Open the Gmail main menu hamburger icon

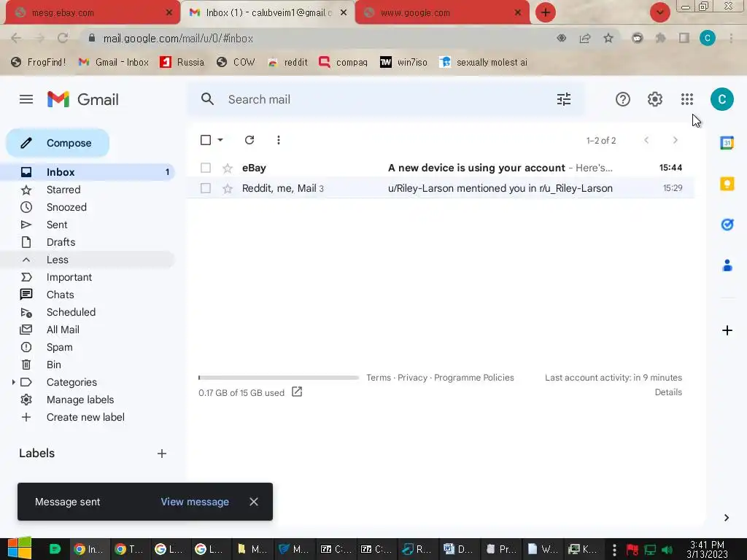point(26,99)
